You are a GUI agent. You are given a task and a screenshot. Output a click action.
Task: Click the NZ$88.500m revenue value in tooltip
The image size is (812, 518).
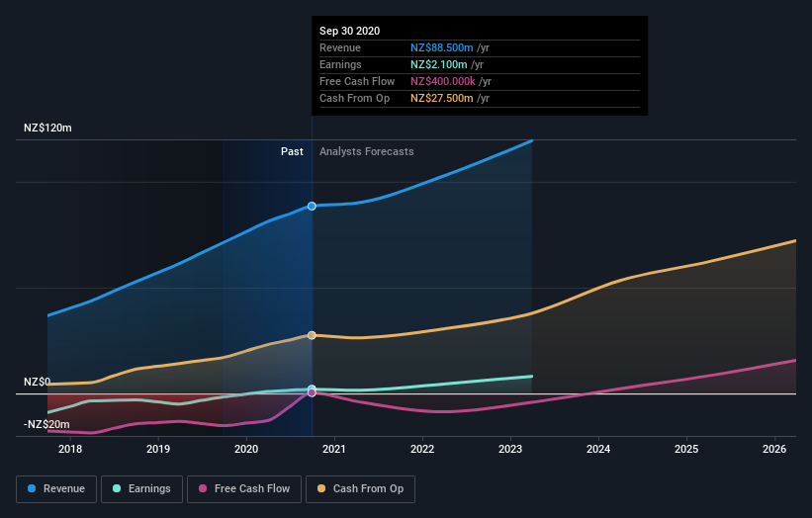[442, 47]
